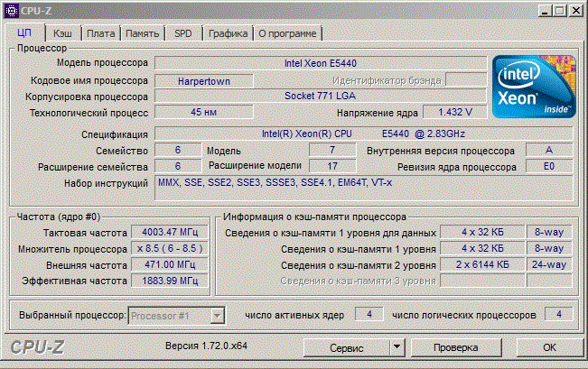Click the empty L3 cache size field
This screenshot has width=588, height=369.
pyautogui.click(x=482, y=281)
